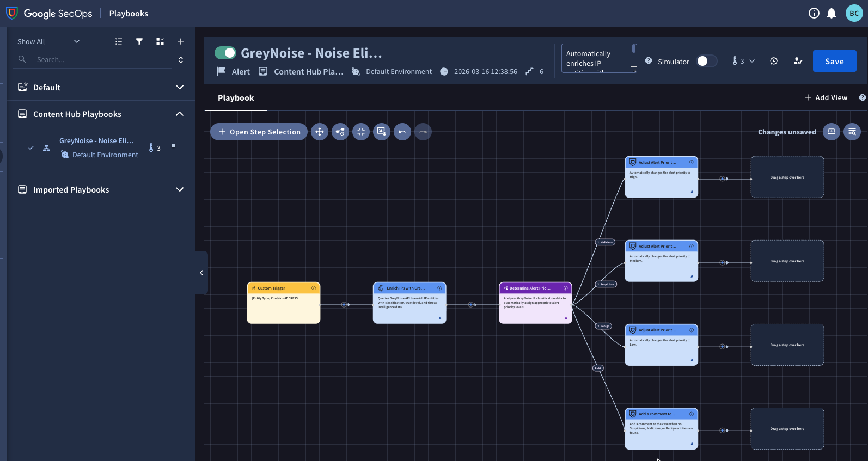Add a new playbook with plus icon

point(181,41)
